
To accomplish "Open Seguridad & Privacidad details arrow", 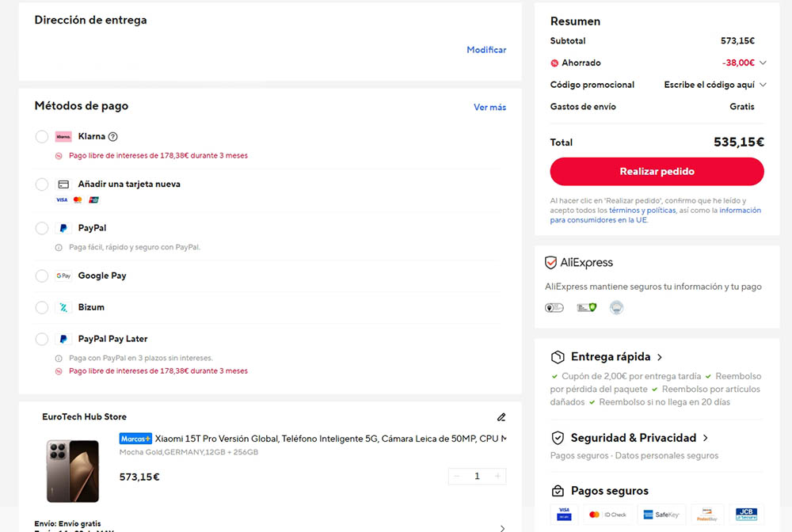I will [x=705, y=438].
